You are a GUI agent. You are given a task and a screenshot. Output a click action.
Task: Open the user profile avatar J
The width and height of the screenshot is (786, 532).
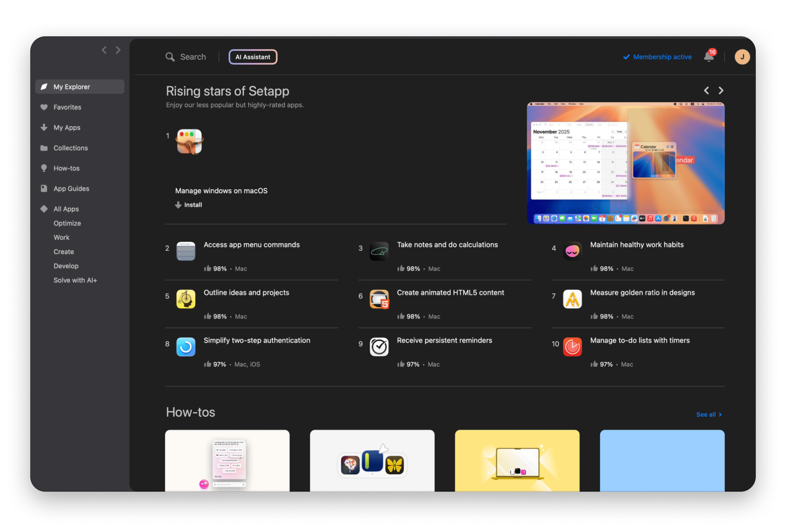742,57
